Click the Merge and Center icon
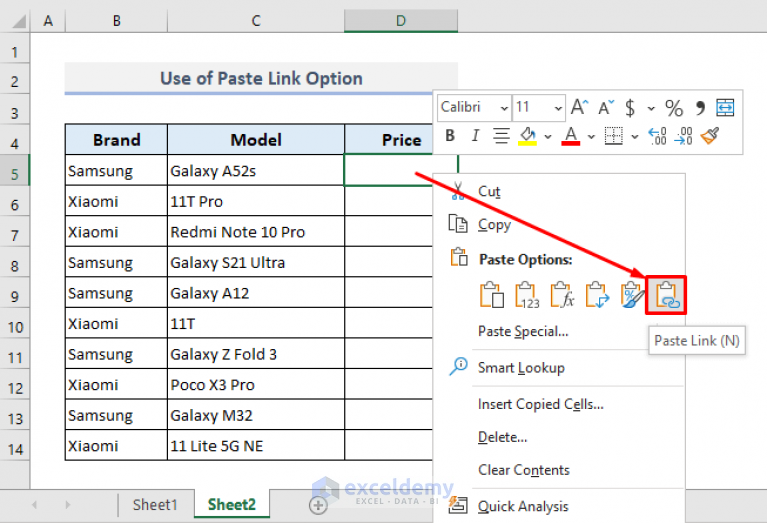767x523 pixels. (725, 108)
